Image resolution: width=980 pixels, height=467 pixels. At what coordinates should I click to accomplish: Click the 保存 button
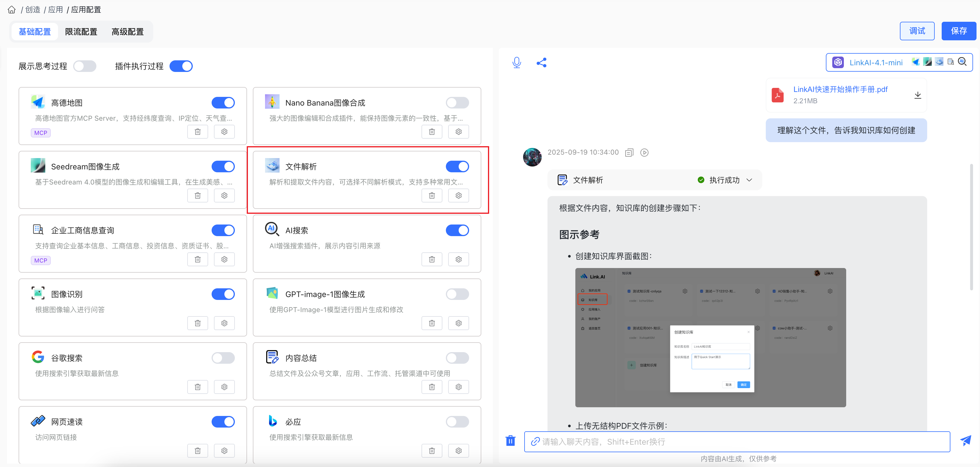point(959,31)
